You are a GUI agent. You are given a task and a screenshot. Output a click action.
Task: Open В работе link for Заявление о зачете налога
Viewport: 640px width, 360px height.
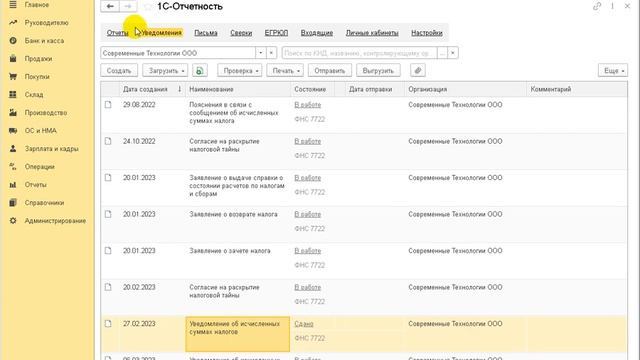[x=308, y=251]
